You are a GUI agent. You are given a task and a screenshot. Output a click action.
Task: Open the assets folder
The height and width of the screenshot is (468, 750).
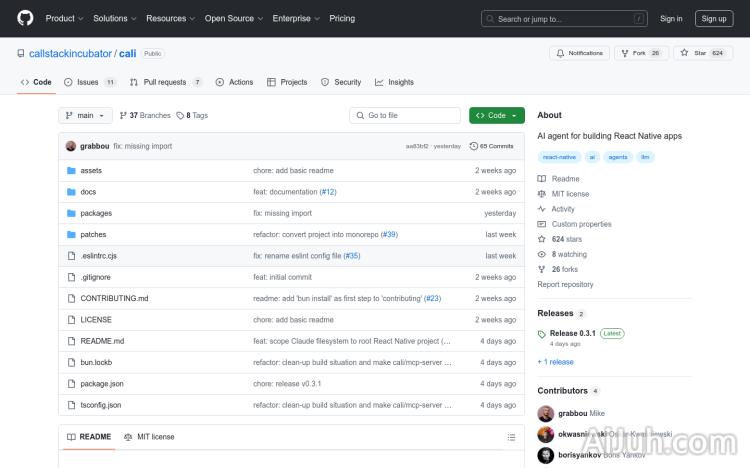[x=91, y=171]
